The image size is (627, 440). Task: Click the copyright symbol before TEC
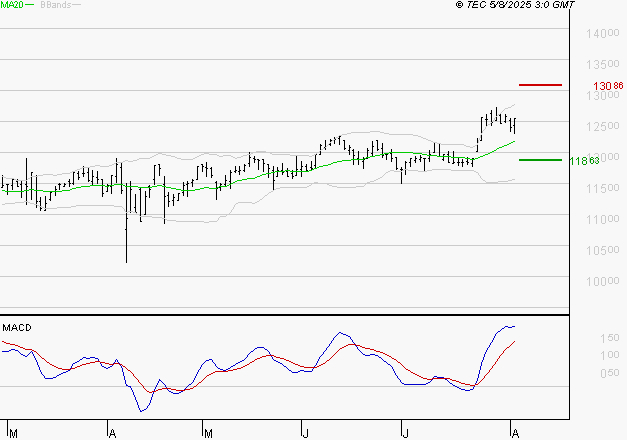(459, 5)
